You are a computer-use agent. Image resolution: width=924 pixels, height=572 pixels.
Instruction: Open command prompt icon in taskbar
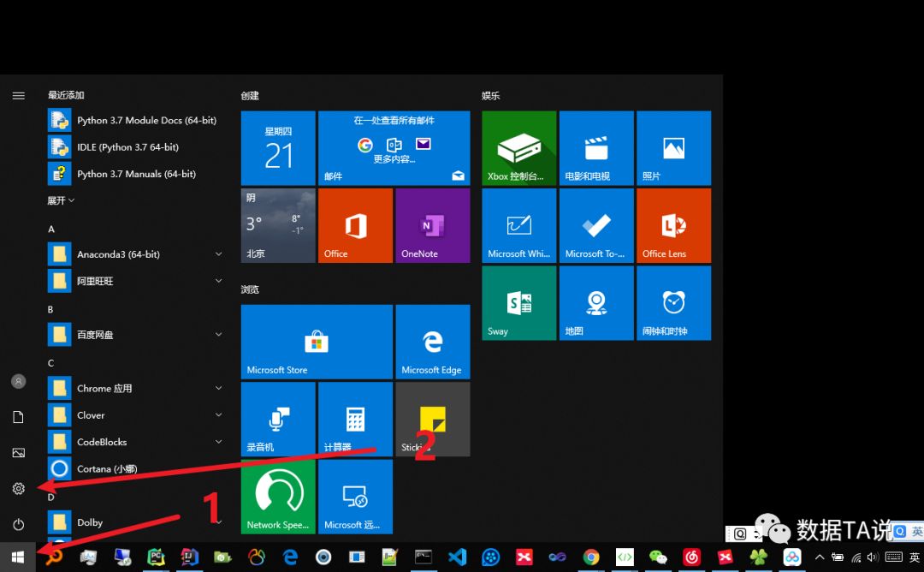pos(423,557)
